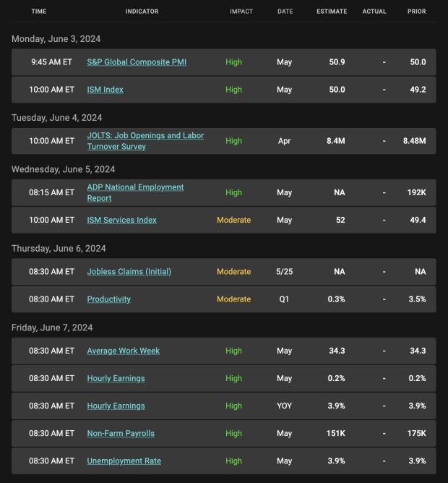Open the Jobless Claims (Initial) link
Image resolution: width=448 pixels, height=483 pixels.
pos(129,272)
